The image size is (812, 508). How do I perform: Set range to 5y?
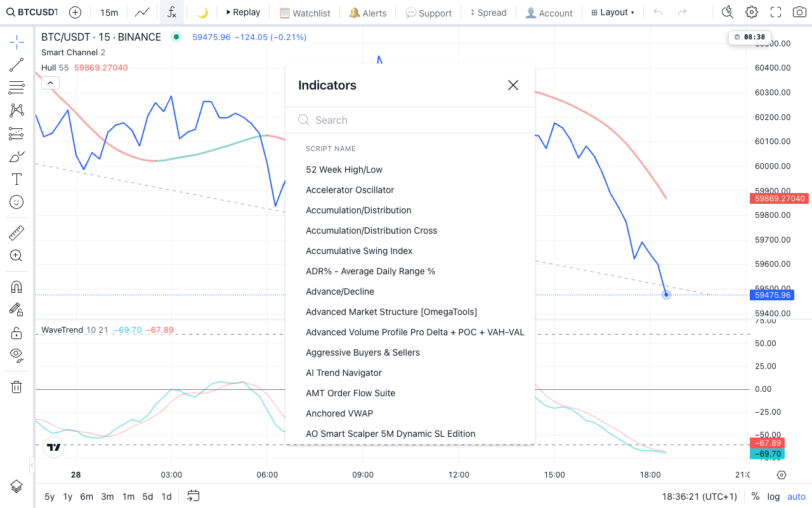[x=49, y=497]
